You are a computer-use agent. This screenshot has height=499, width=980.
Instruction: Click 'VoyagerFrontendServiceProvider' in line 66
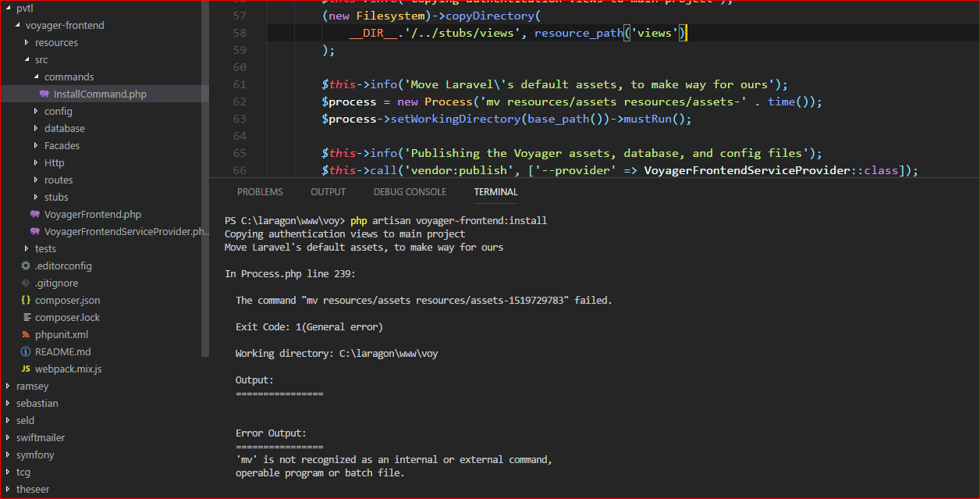[747, 170]
